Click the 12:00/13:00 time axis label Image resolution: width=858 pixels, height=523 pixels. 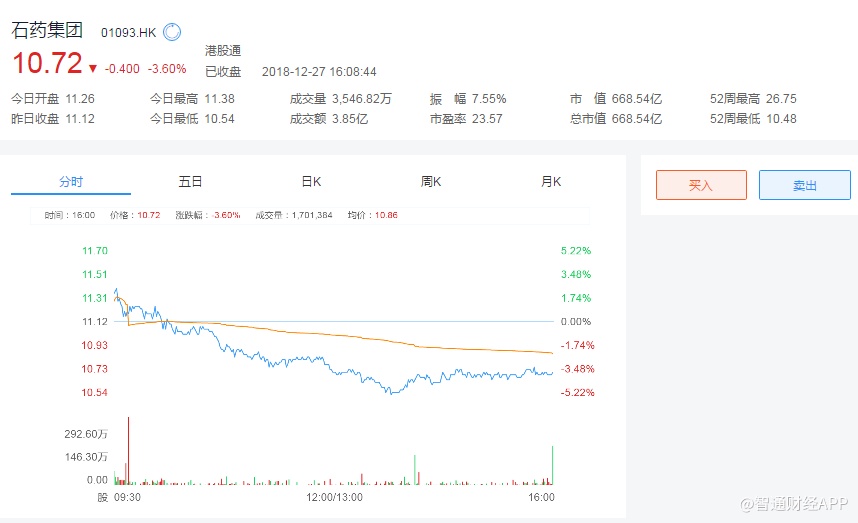pos(334,496)
